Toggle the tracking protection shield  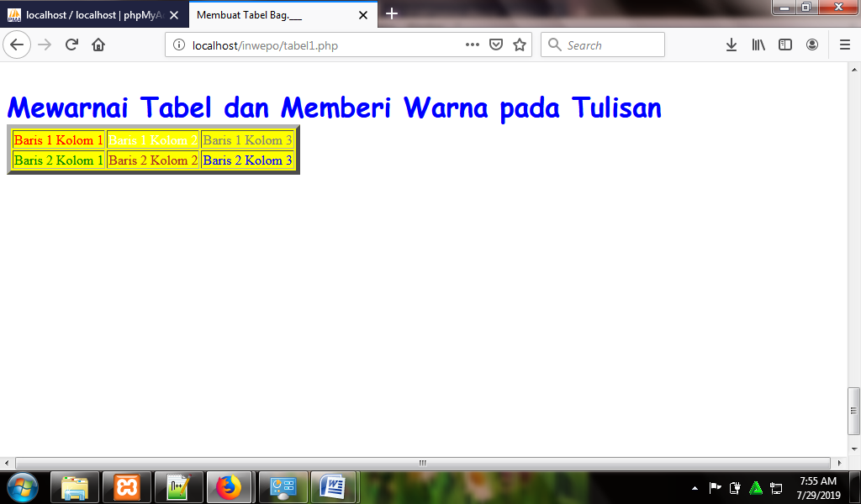click(497, 45)
